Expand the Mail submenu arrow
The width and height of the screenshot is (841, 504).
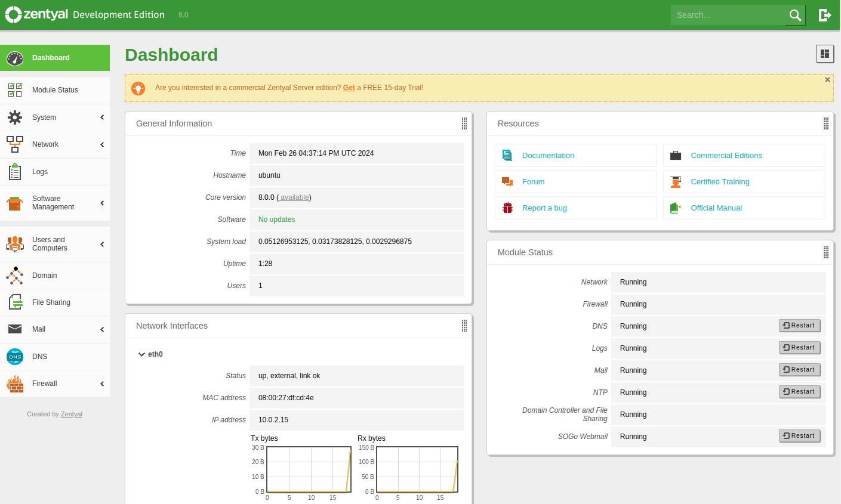tap(102, 329)
